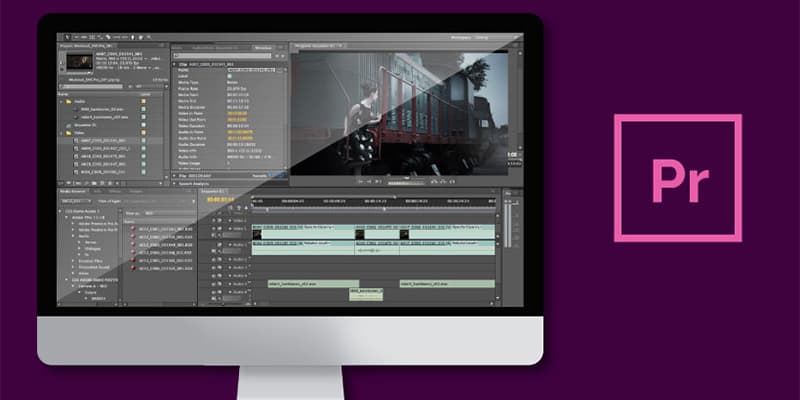Viewport: 800px width, 400px height.
Task: Select the Selection arrow tool
Action: (67, 37)
